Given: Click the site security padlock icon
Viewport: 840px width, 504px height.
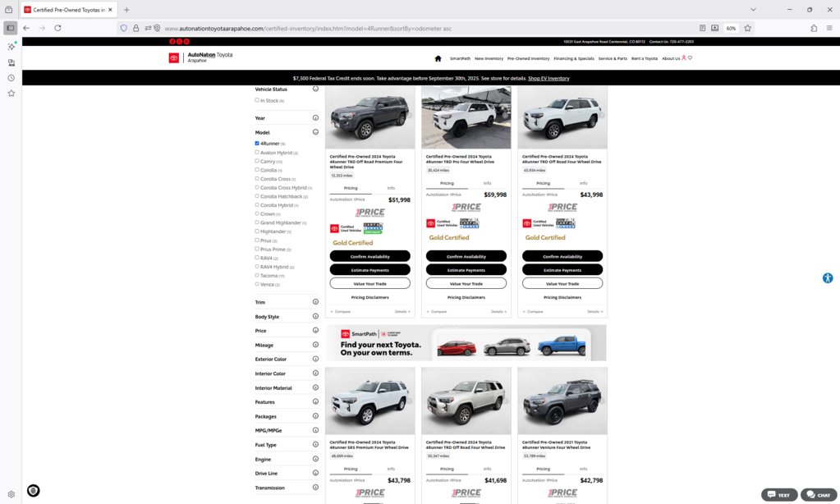Looking at the screenshot, I should coord(136,28).
